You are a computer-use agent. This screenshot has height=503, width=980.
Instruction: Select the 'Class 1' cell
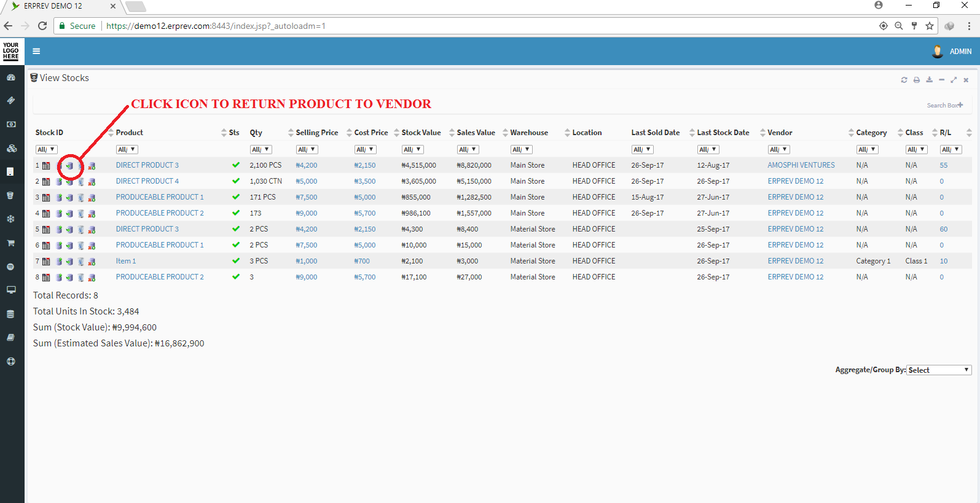[916, 261]
